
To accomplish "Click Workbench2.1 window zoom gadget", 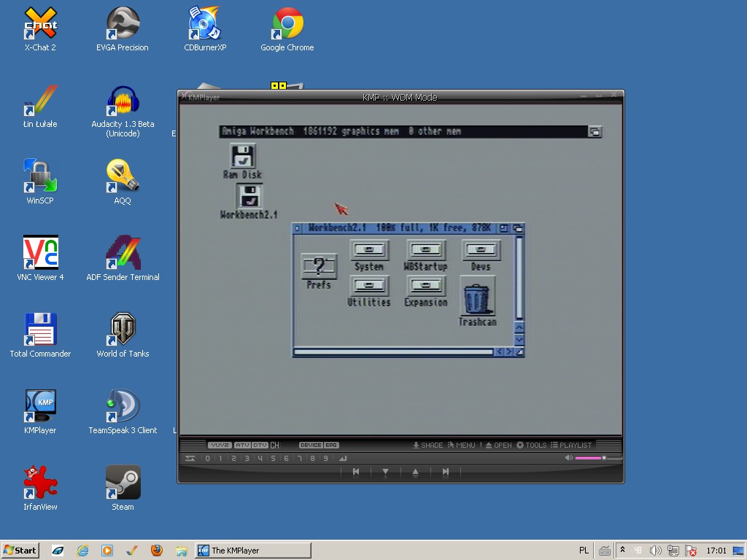I will tap(503, 228).
